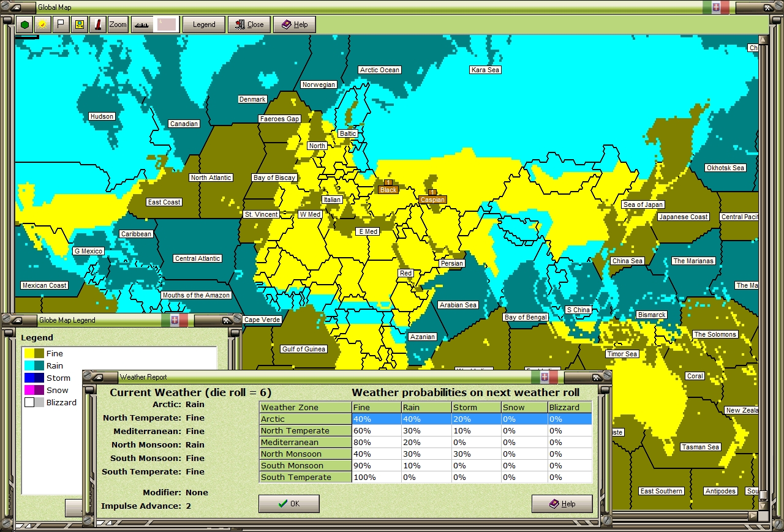Click the Blizzard column header

click(x=570, y=407)
